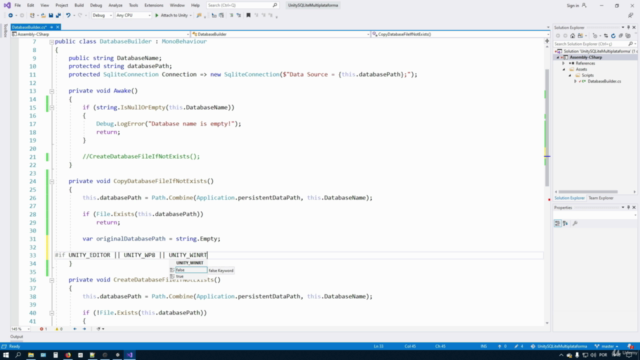This screenshot has height=360, width=640.
Task: Click the Categorized icon in Properties panel
Action: coord(558,223)
